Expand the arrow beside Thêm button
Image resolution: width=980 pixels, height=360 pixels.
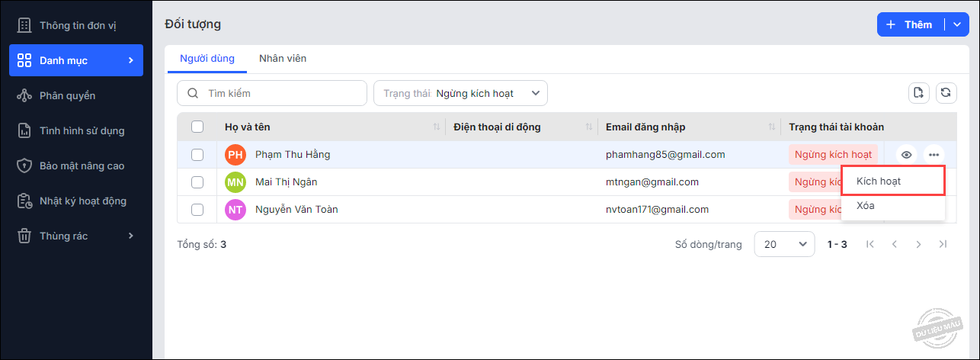[957, 24]
